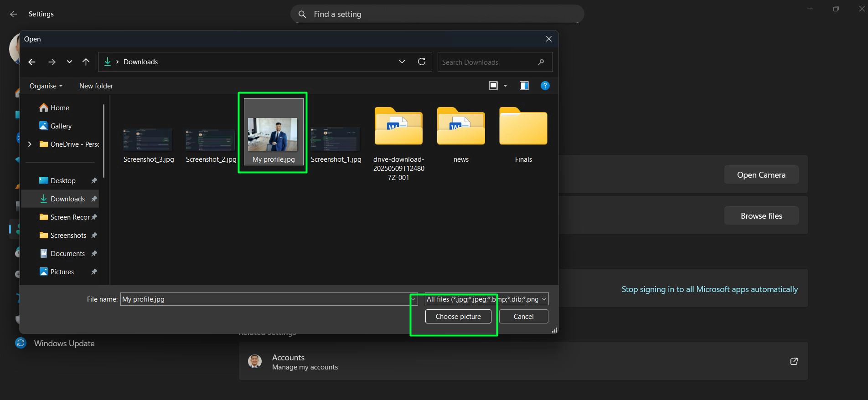Open Documents in the sidebar
The width and height of the screenshot is (868, 400).
[x=60, y=253]
